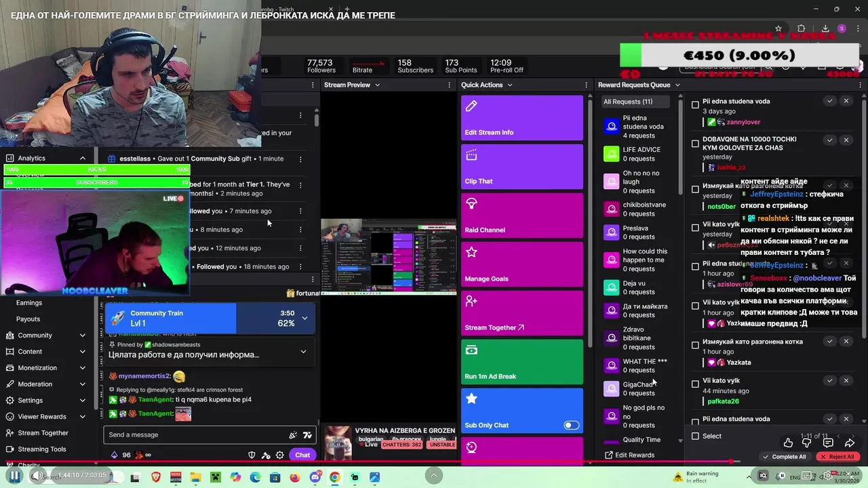
Task: Open kebab menu for esstellass gift activity
Action: (300, 159)
